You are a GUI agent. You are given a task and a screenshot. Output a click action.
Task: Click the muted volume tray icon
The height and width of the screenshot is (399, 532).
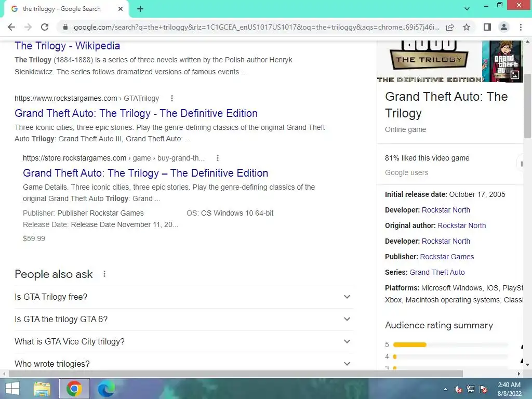pos(458,389)
